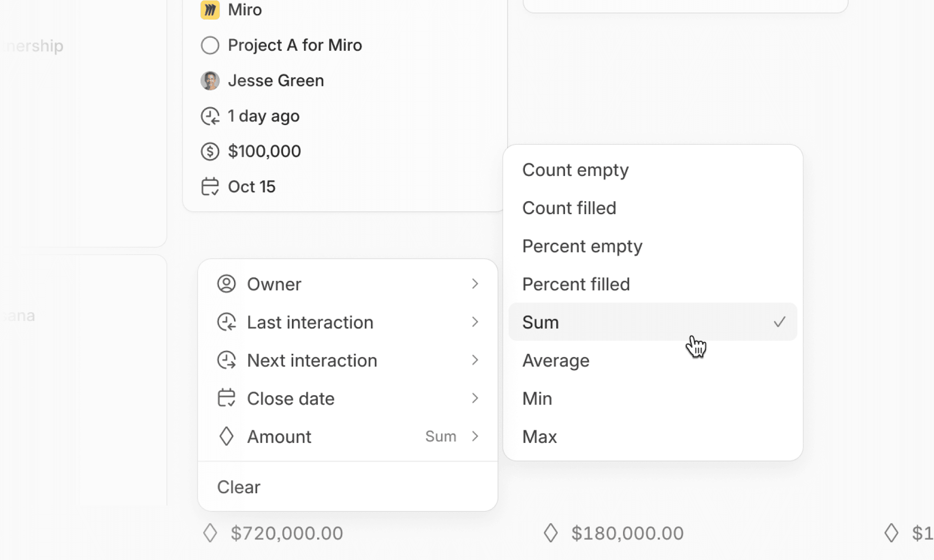The width and height of the screenshot is (934, 560).
Task: Click Jesse Green's avatar photo
Action: tap(210, 81)
